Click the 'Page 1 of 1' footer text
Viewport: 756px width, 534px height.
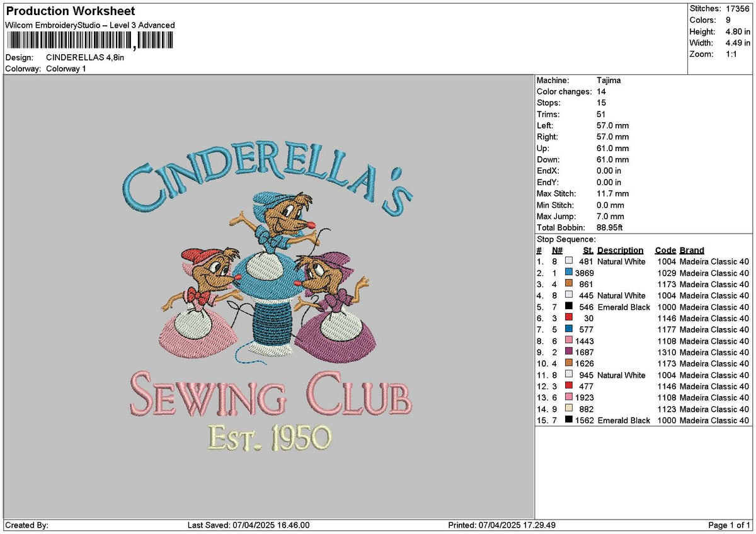click(730, 525)
